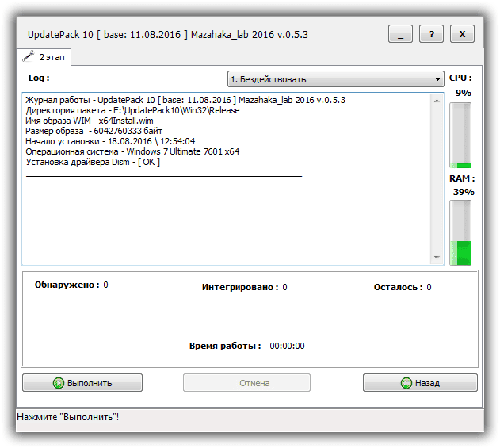Open help with the question mark button
500x448 pixels.
point(431,35)
